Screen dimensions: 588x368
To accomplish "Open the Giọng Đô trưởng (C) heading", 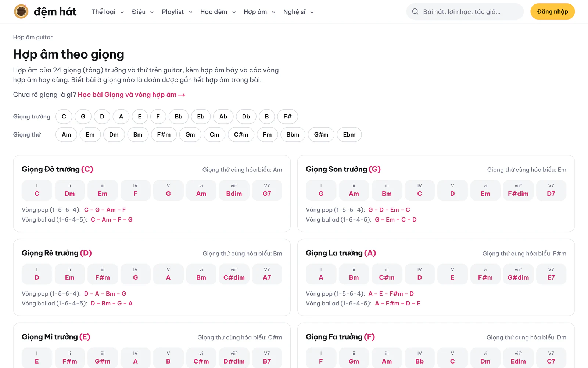I will click(57, 169).
